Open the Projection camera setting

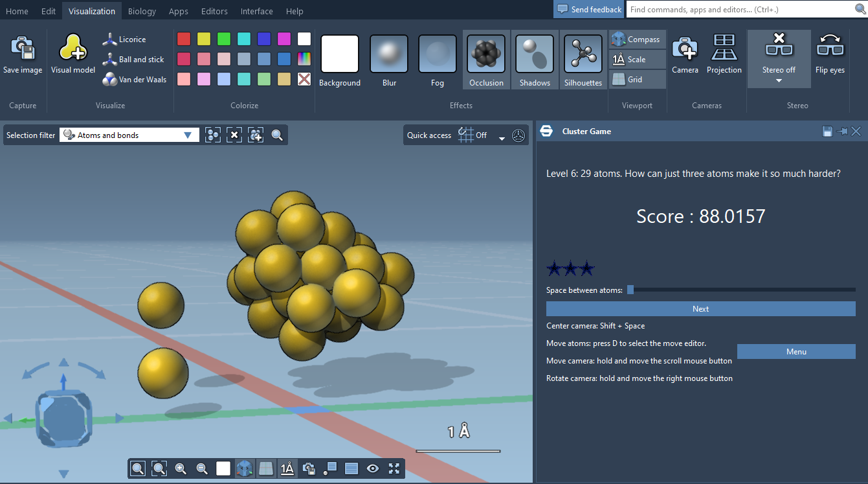click(x=724, y=49)
